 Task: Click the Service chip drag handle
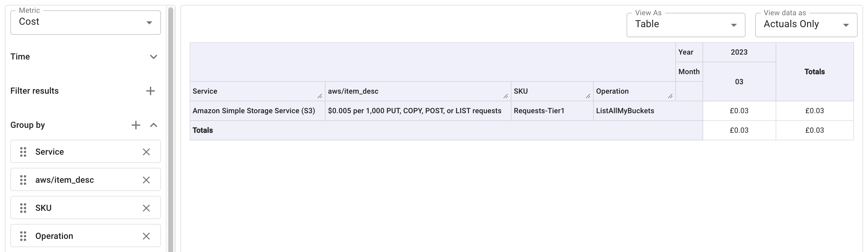coord(23,152)
